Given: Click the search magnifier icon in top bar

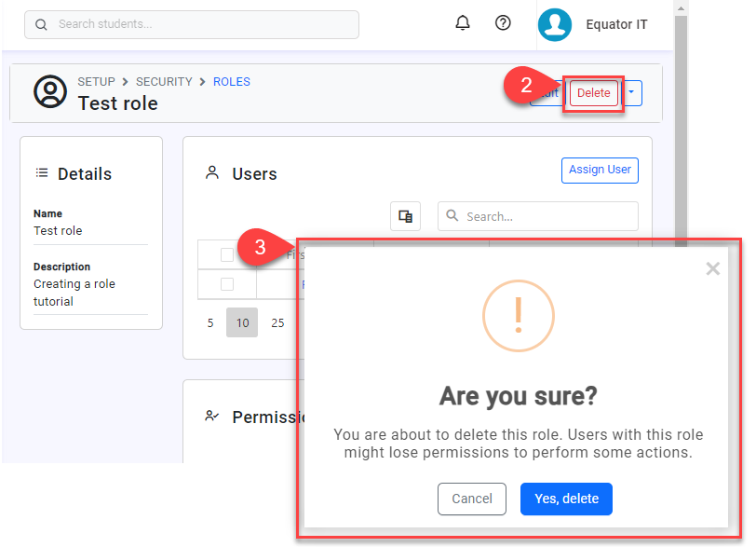Looking at the screenshot, I should point(41,25).
